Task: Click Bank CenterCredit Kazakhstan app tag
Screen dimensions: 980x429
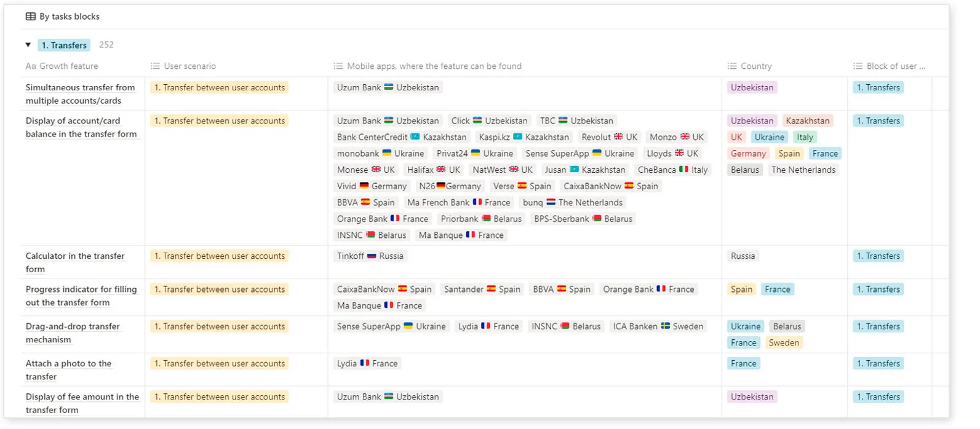Action: [x=402, y=137]
